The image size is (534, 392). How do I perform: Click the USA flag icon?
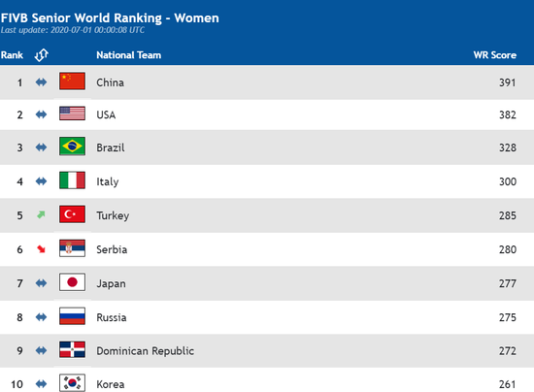coord(72,114)
